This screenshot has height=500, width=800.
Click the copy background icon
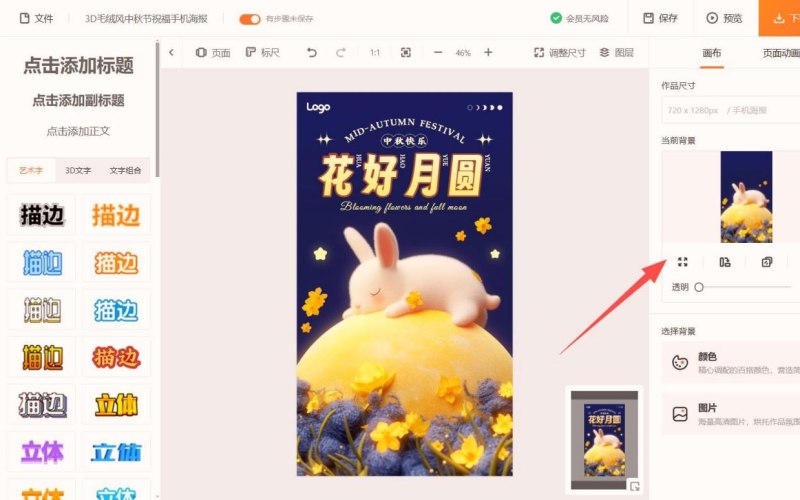coord(766,262)
